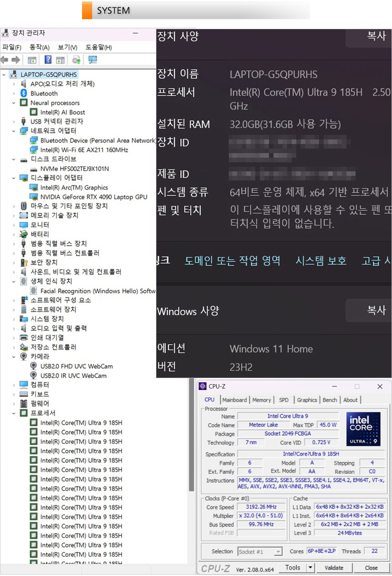The width and height of the screenshot is (392, 576).
Task: Open the 시스템 보호 link
Action: tap(321, 261)
